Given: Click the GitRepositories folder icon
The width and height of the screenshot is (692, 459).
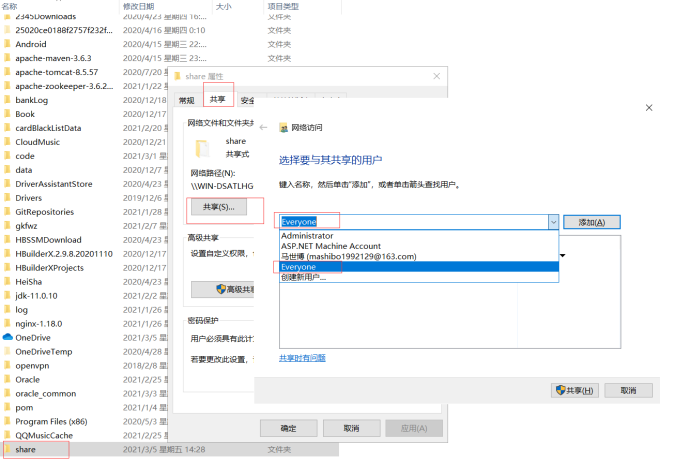Looking at the screenshot, I should pos(7,212).
